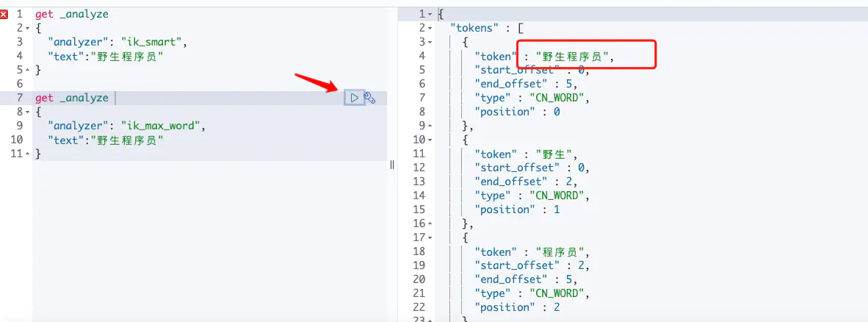Open the wrench options menu
The image size is (868, 322).
point(370,98)
